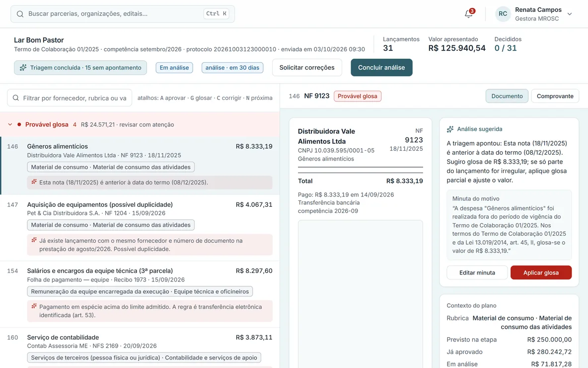
Task: Focus the filter by fornecedor field
Action: 70,98
